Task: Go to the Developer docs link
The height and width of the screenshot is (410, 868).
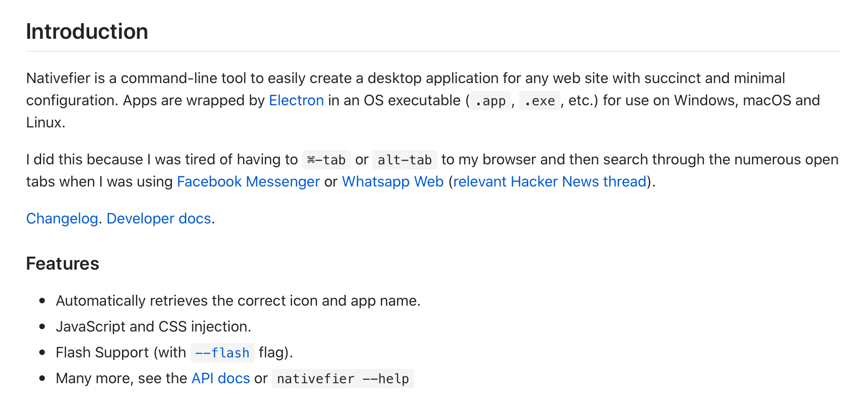Action: click(159, 218)
